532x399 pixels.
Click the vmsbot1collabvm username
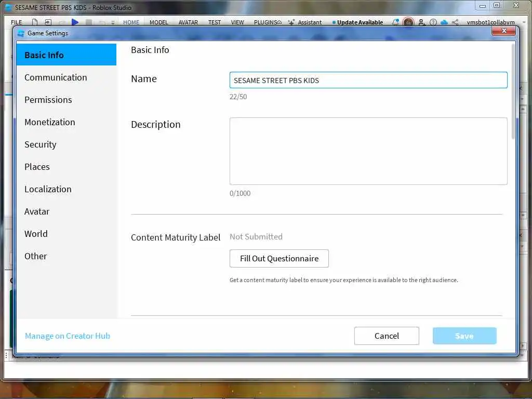click(490, 22)
